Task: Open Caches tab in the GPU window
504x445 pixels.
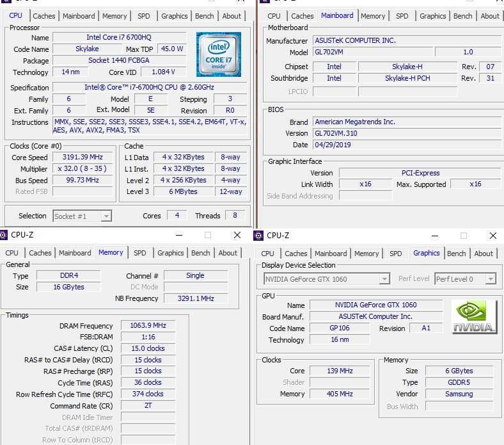Action: (295, 254)
